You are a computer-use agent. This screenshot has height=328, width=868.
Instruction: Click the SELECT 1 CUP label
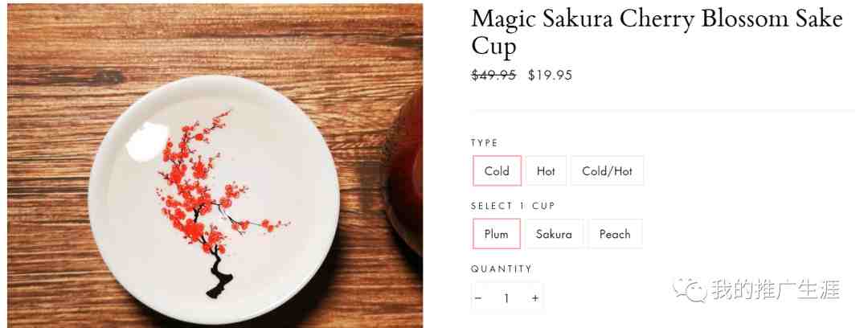(x=513, y=206)
